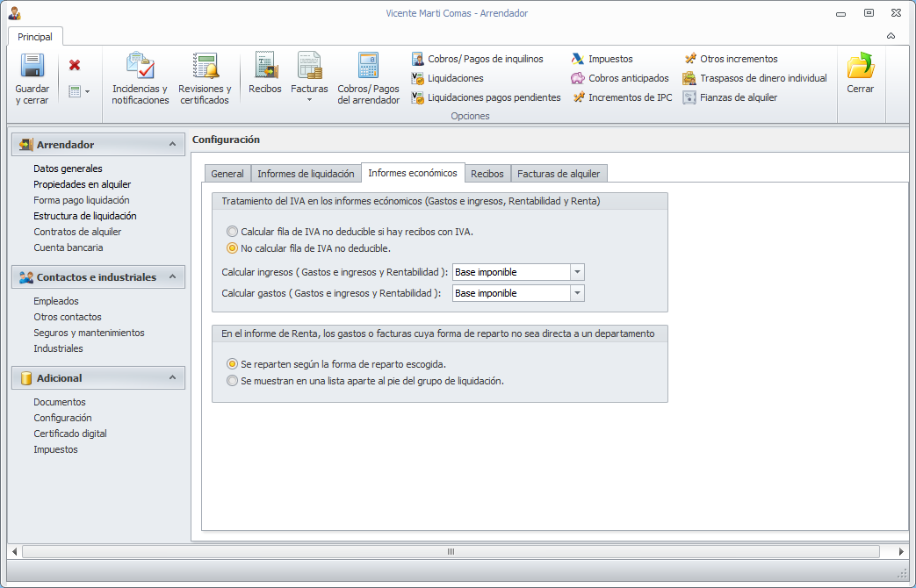
Task: Open Fianzas de alquiler
Action: (730, 97)
